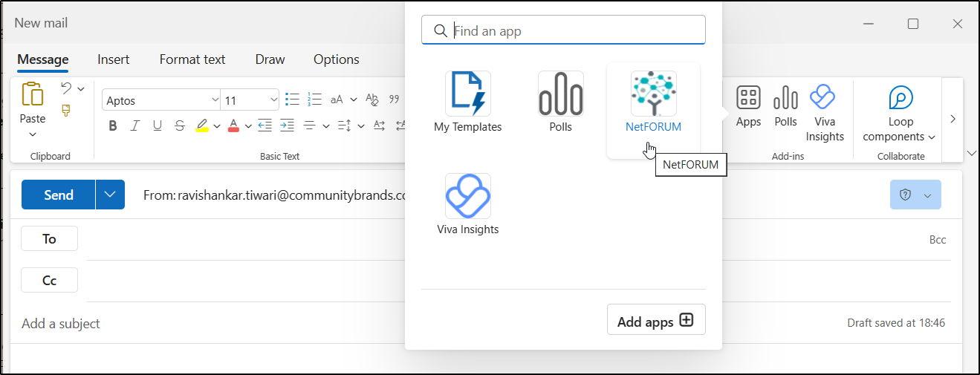This screenshot has height=375, width=980.
Task: Click the To recipients button
Action: click(49, 238)
